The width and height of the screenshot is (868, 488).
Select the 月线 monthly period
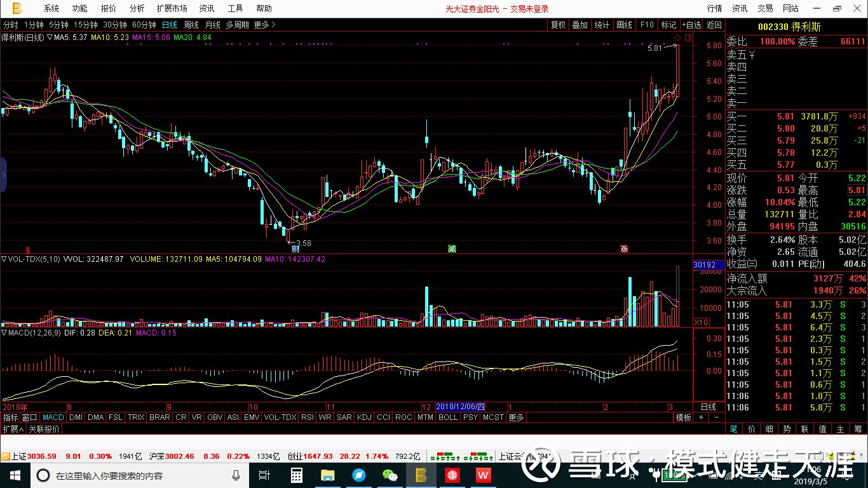(212, 25)
